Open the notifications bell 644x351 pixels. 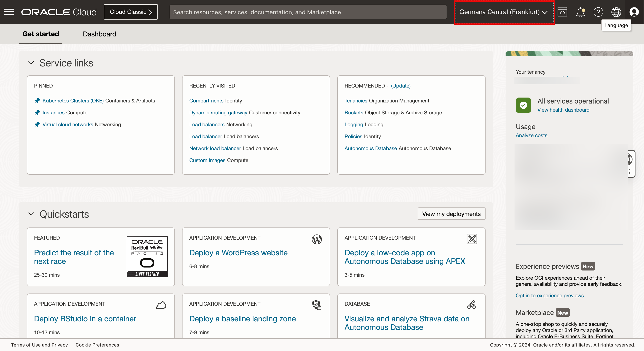click(580, 12)
